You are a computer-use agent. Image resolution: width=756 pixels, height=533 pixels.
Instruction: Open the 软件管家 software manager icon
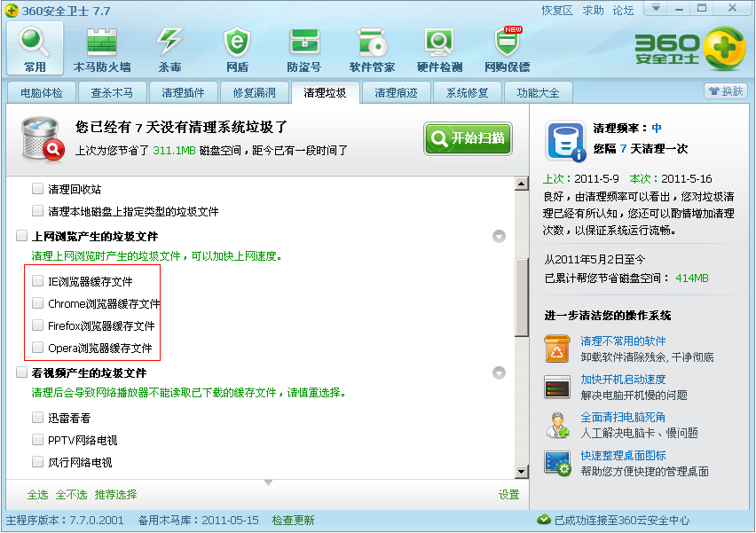point(372,48)
